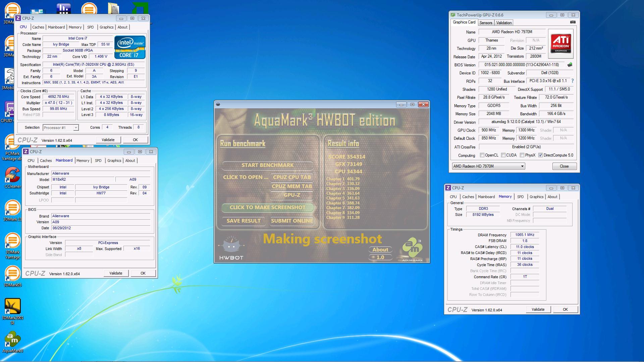
Task: Open the CPU tab in CPU-Z Memory window
Action: 453,197
